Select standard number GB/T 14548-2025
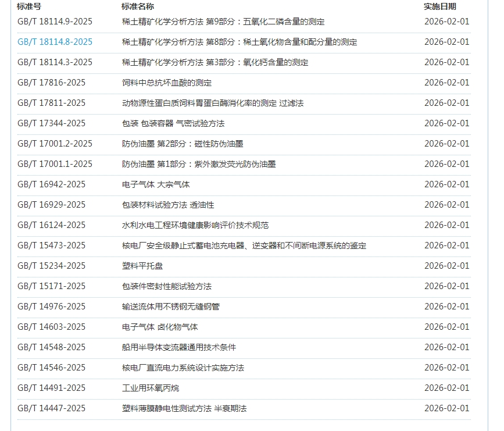Image resolution: width=504 pixels, height=431 pixels. point(51,347)
